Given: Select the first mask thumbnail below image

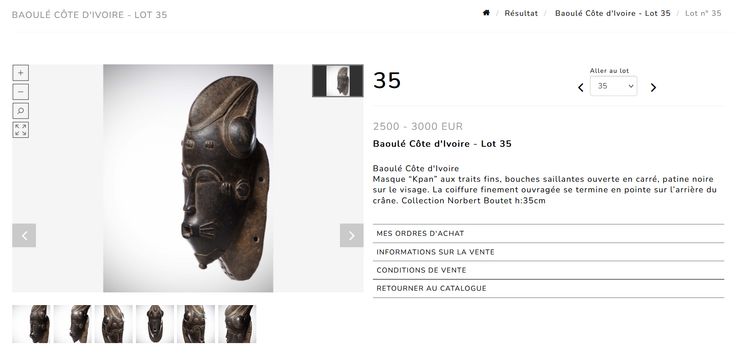Looking at the screenshot, I should (x=31, y=324).
